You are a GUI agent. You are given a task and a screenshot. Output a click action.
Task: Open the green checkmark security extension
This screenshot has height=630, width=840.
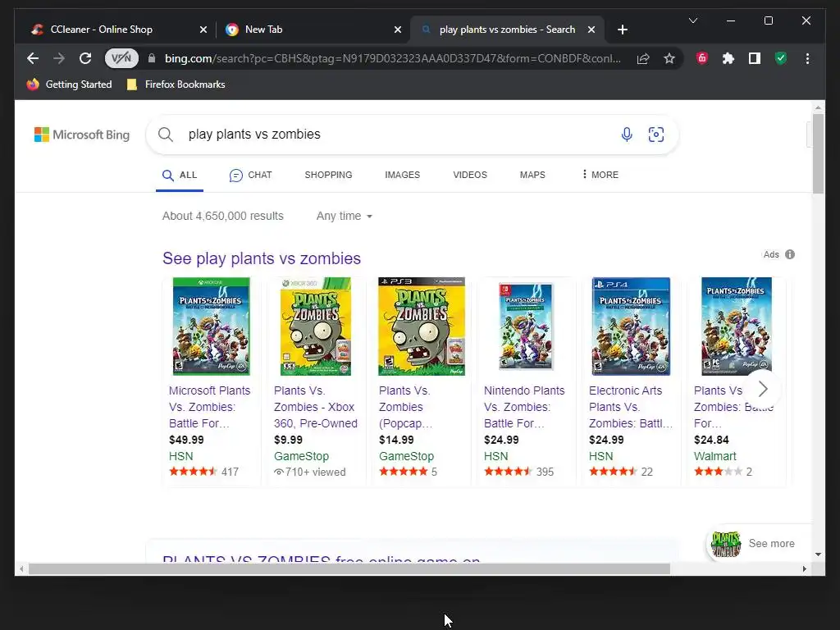781,58
